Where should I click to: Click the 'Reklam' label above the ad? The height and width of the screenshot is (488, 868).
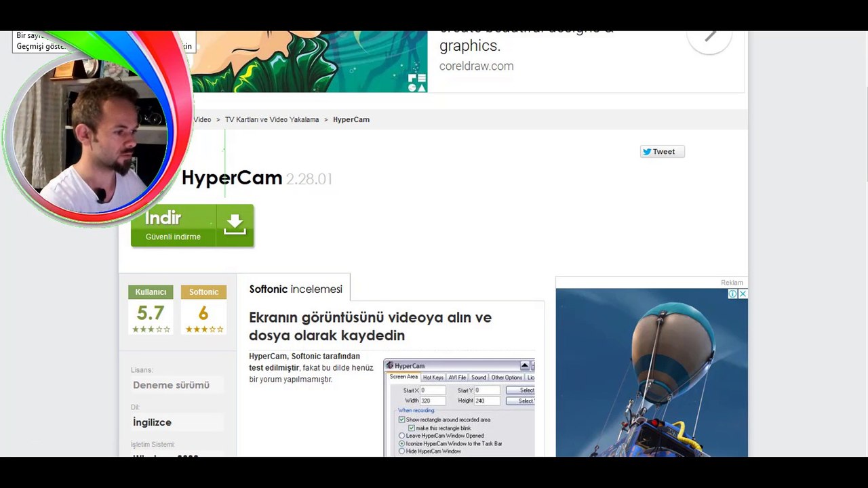(732, 283)
